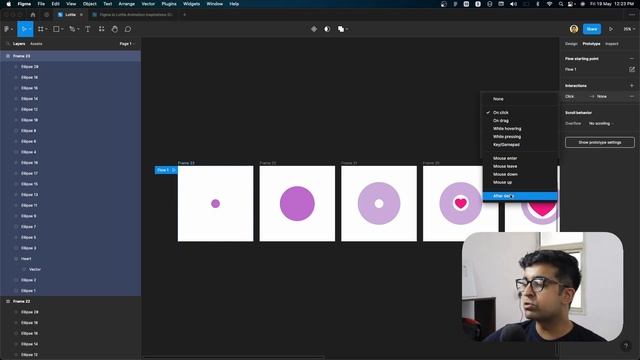640x360 pixels.
Task: Click the Create component icon
Action: (x=314, y=29)
